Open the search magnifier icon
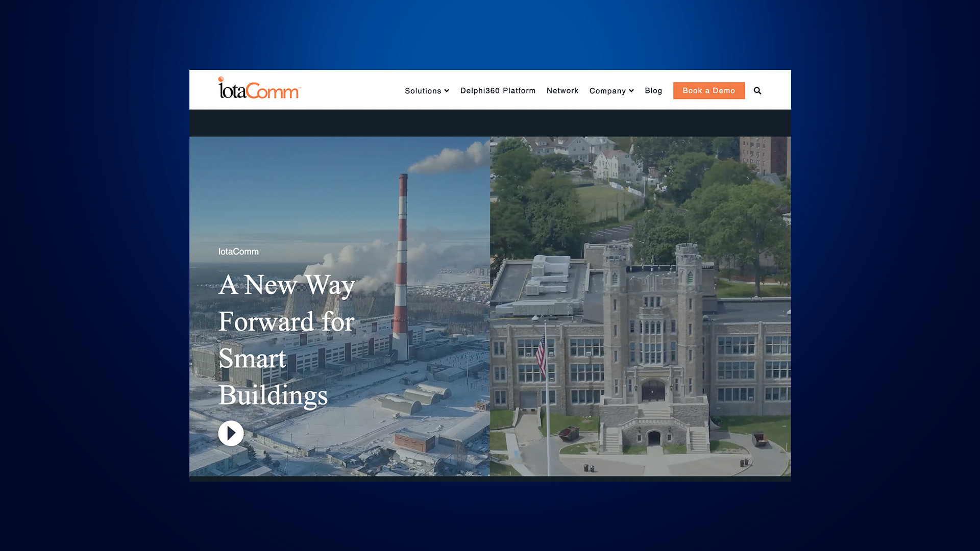The width and height of the screenshot is (980, 551). 757,91
